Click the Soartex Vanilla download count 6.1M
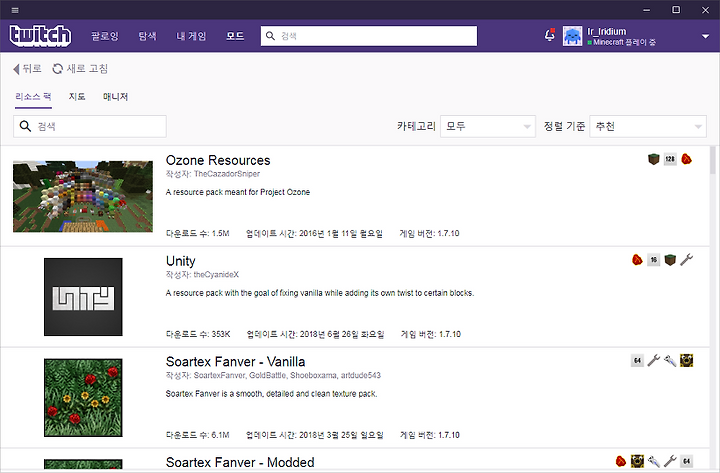 coord(220,435)
